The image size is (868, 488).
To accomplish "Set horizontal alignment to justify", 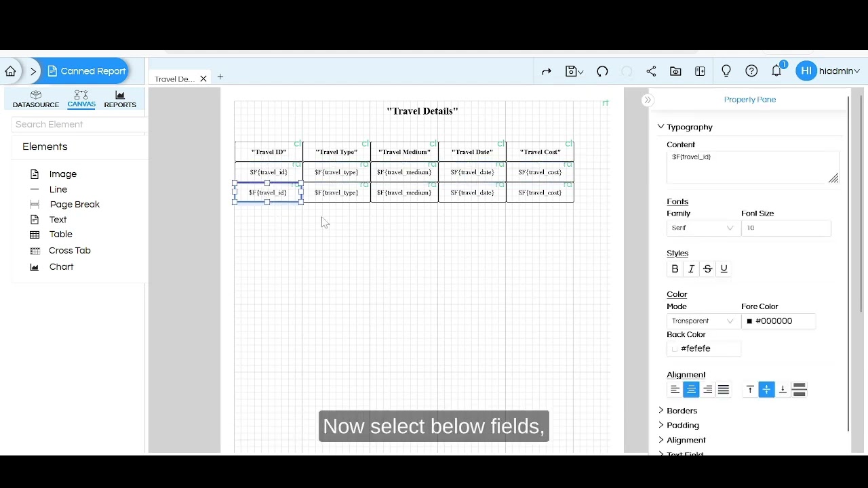I will pyautogui.click(x=724, y=390).
